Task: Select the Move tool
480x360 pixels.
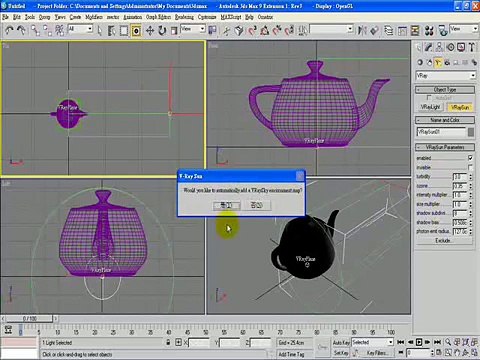Action: coord(150,31)
